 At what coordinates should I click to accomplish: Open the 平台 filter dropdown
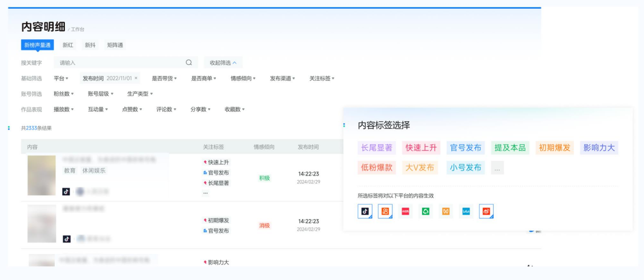61,78
